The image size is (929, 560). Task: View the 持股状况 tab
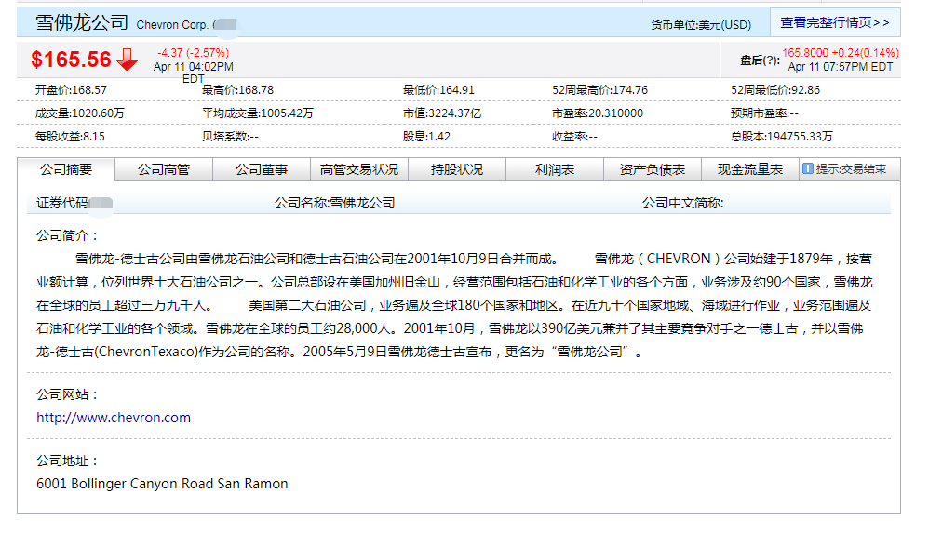(x=457, y=170)
